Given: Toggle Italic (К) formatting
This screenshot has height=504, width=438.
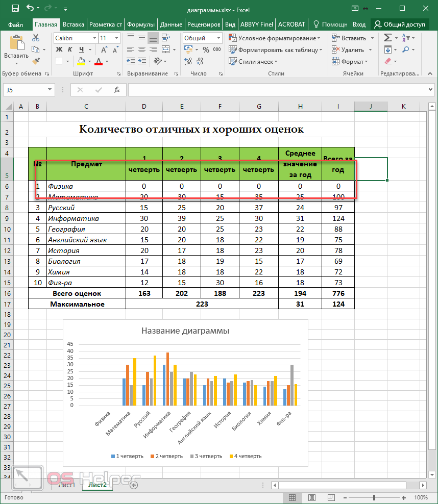Looking at the screenshot, I should [x=70, y=49].
